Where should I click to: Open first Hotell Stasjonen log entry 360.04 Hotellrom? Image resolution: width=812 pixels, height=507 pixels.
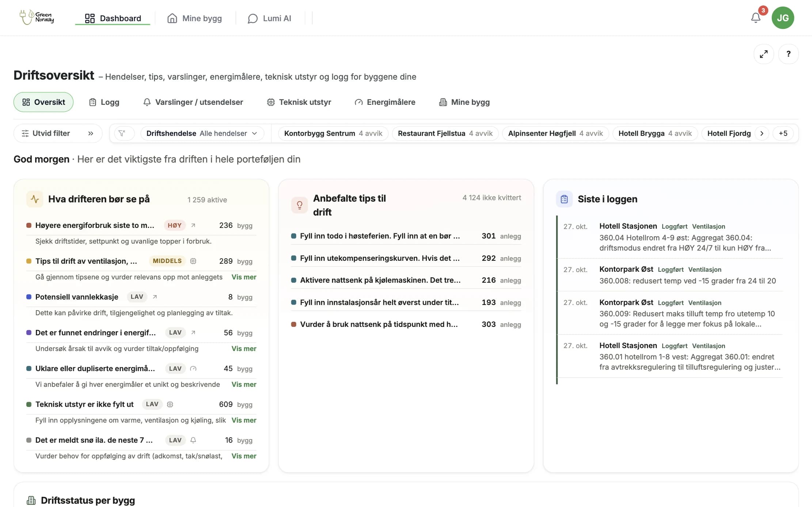(x=670, y=237)
